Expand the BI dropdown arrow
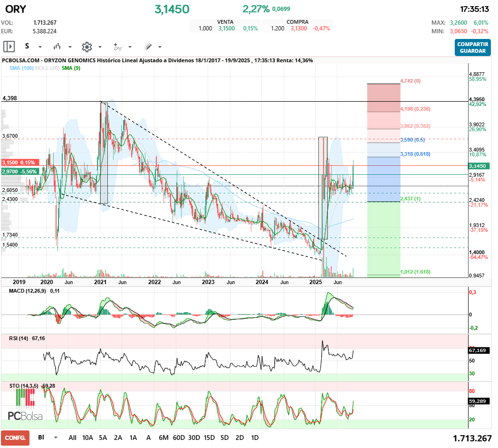This screenshot has width=498, height=448. click(56, 438)
